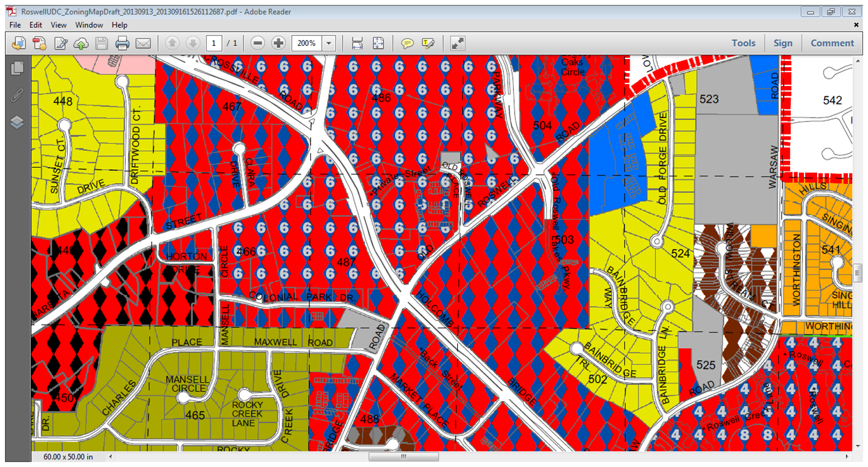Fit page to window width

[357, 43]
